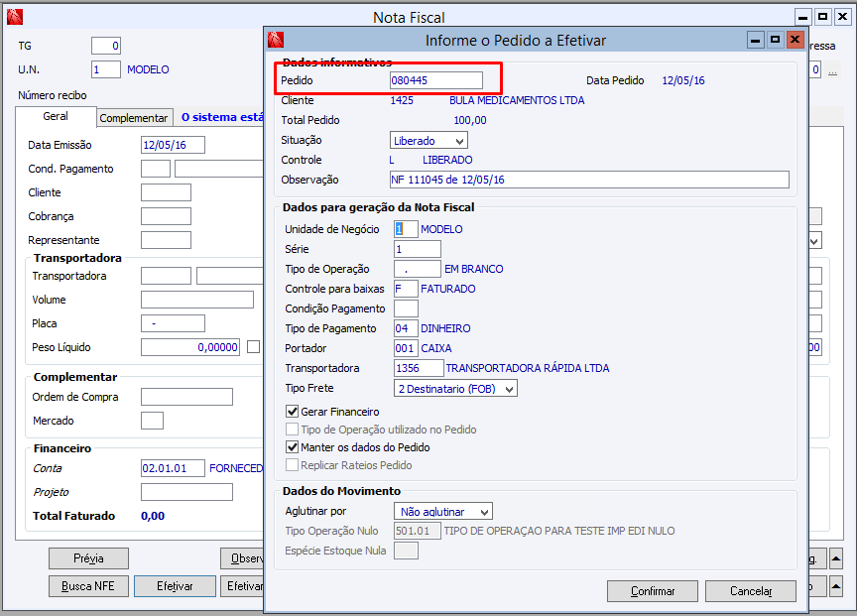Click the Portador code field
857x616 pixels.
(406, 348)
